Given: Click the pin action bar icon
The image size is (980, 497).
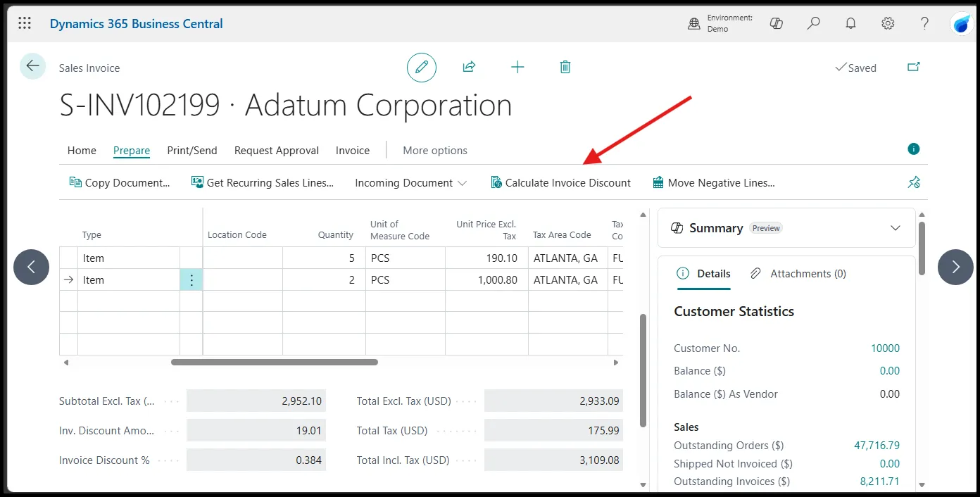Looking at the screenshot, I should pos(914,182).
